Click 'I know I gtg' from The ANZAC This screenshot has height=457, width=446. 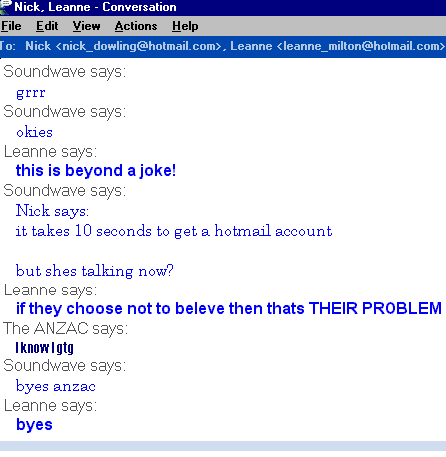44,348
